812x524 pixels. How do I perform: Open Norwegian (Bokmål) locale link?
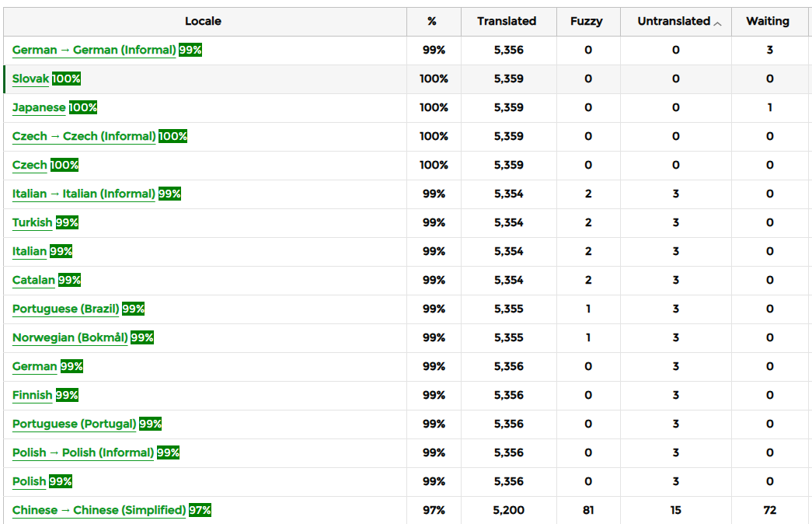point(70,338)
